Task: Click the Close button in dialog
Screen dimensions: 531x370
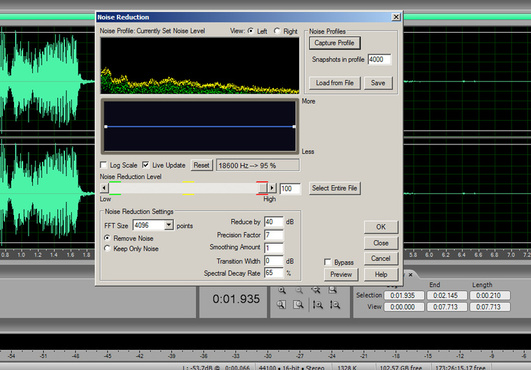Action: (x=381, y=243)
